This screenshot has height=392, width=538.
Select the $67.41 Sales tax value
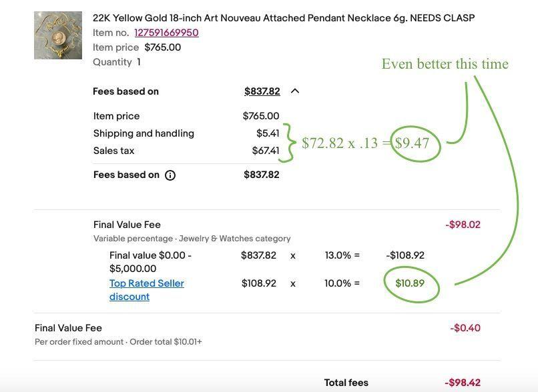tap(266, 151)
